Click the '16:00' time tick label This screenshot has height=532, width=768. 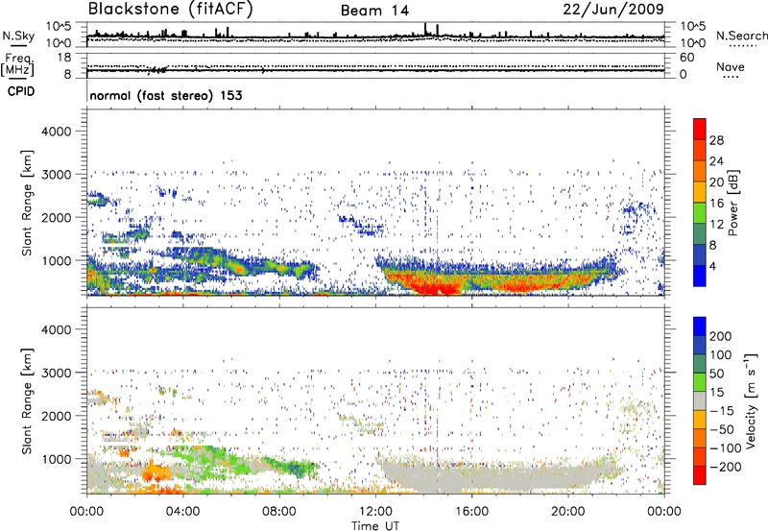pos(471,512)
